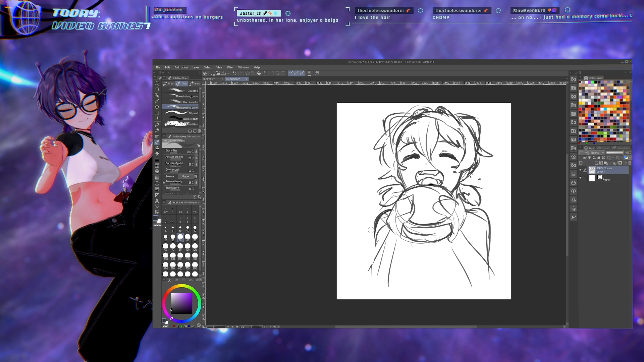Click inside the square color picker area

[181, 303]
